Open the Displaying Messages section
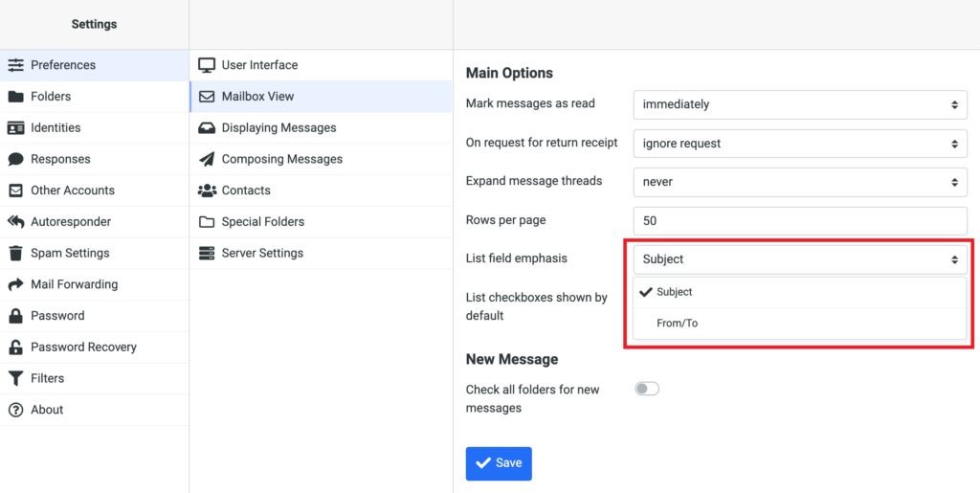This screenshot has height=493, width=980. (278, 128)
